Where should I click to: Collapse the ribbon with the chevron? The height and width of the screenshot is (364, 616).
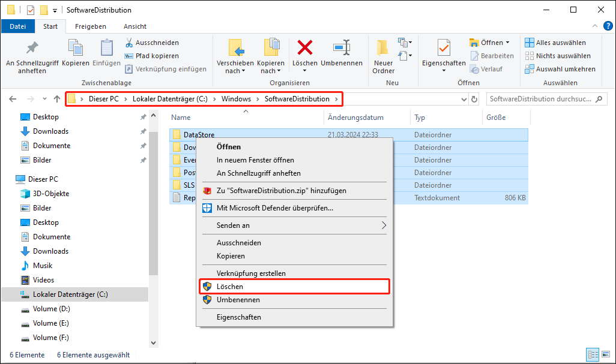[595, 26]
